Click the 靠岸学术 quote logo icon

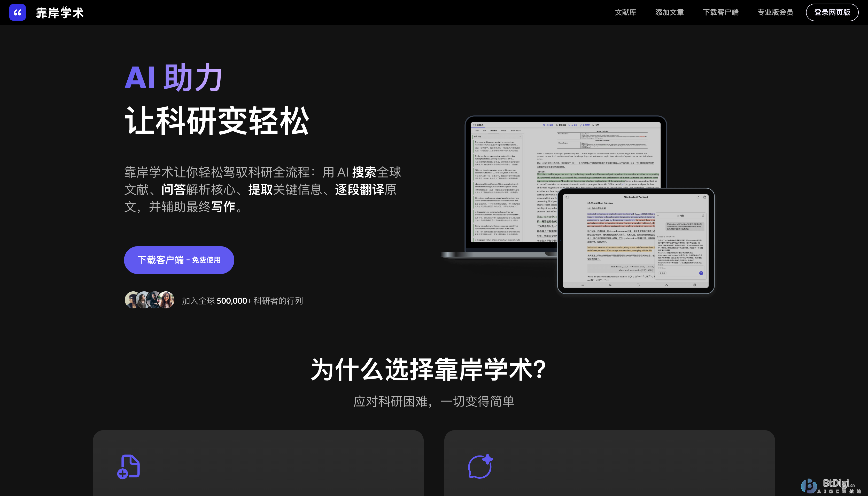click(17, 12)
